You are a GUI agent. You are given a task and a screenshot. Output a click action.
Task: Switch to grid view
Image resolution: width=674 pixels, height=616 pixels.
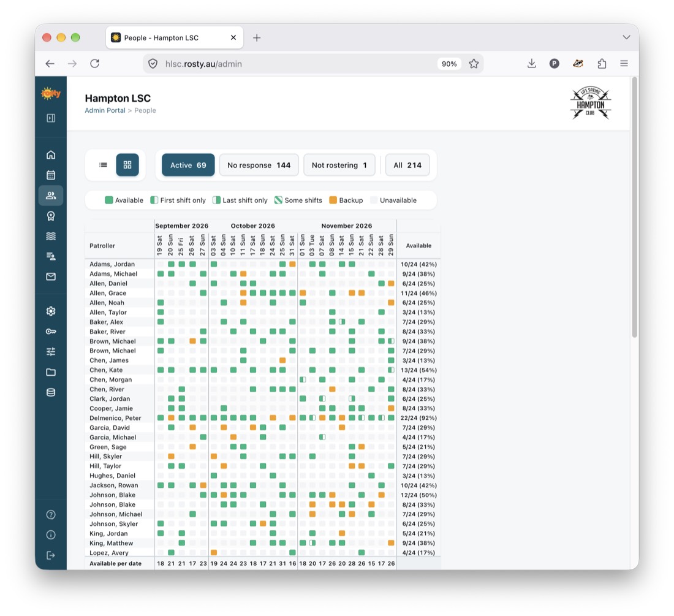point(127,165)
